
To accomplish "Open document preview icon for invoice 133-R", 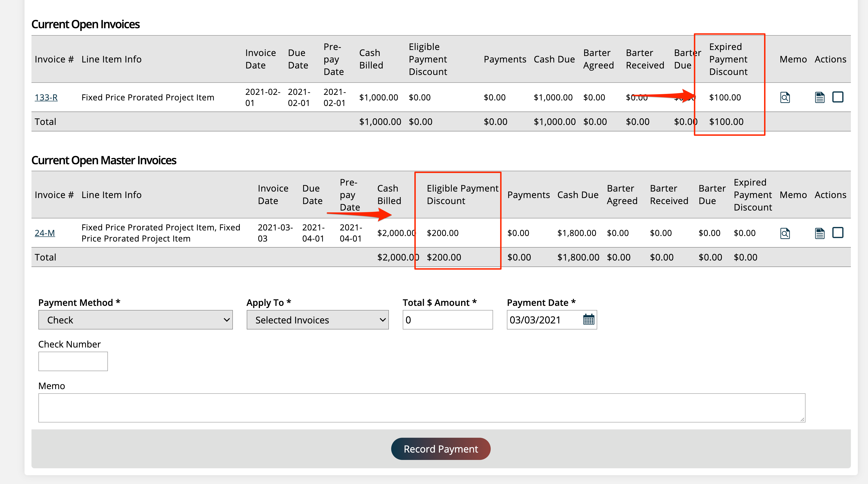I will (x=785, y=97).
